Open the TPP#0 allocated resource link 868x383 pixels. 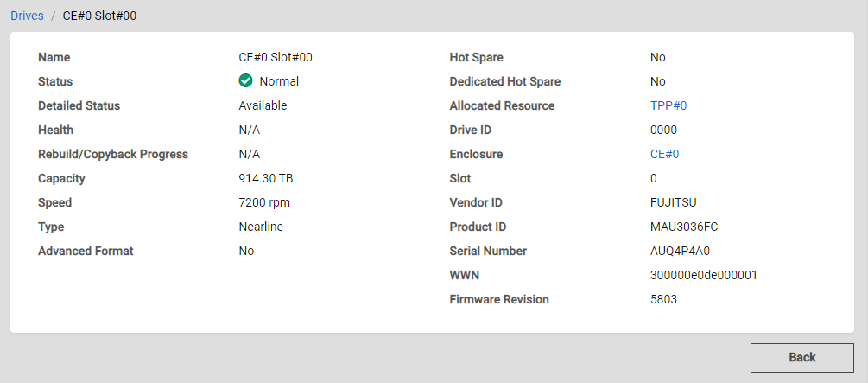coord(668,105)
